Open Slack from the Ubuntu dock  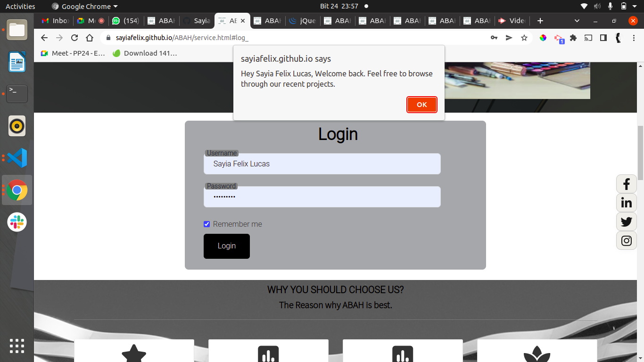[x=17, y=222]
